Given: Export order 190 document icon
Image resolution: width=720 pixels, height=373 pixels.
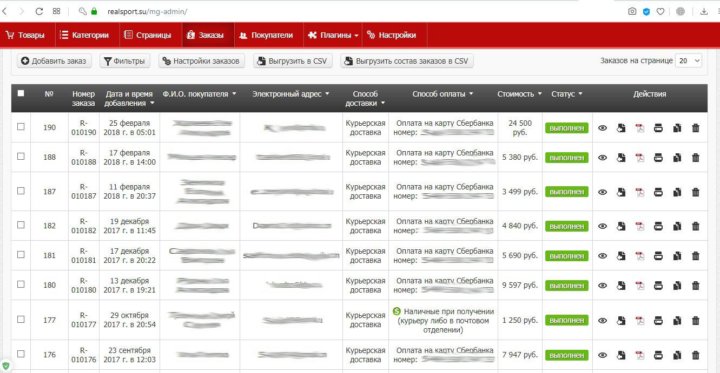Looking at the screenshot, I should 621,128.
